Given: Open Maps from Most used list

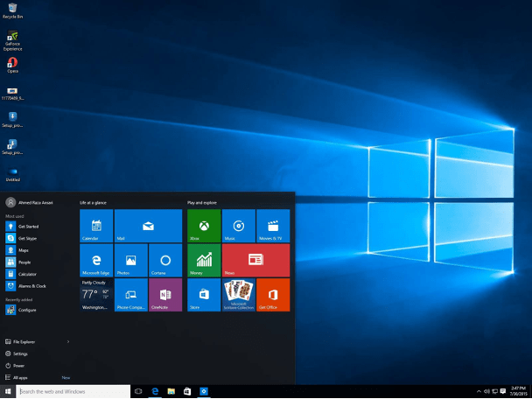Looking at the screenshot, I should click(38, 250).
